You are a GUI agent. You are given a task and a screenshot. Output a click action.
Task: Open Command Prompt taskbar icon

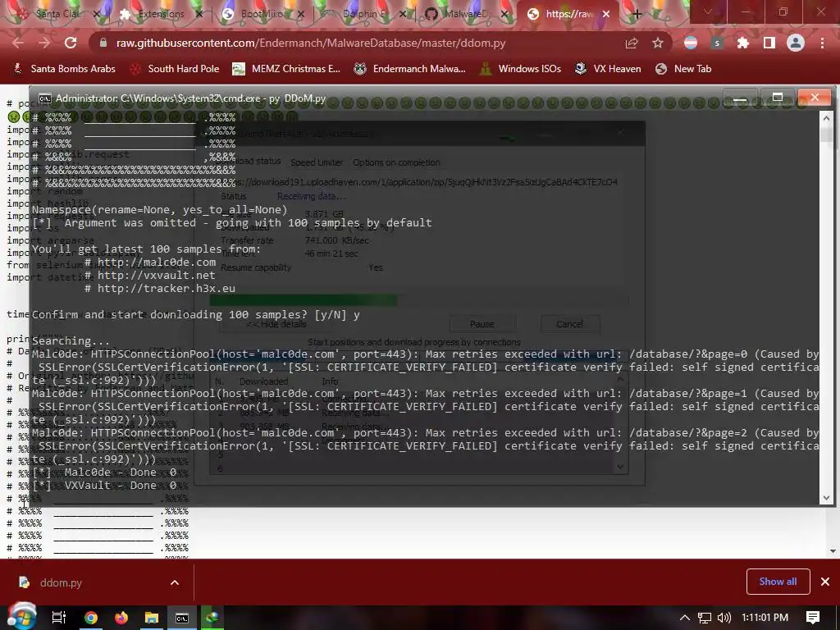click(182, 618)
